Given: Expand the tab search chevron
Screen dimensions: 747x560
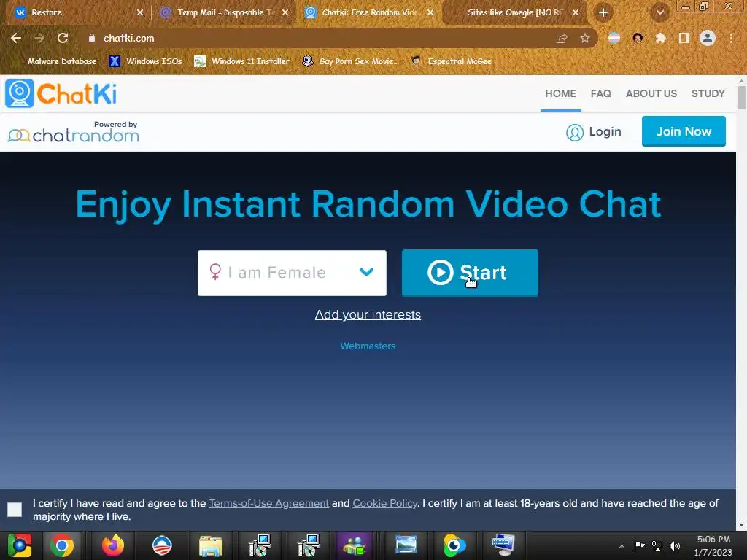Looking at the screenshot, I should (660, 12).
